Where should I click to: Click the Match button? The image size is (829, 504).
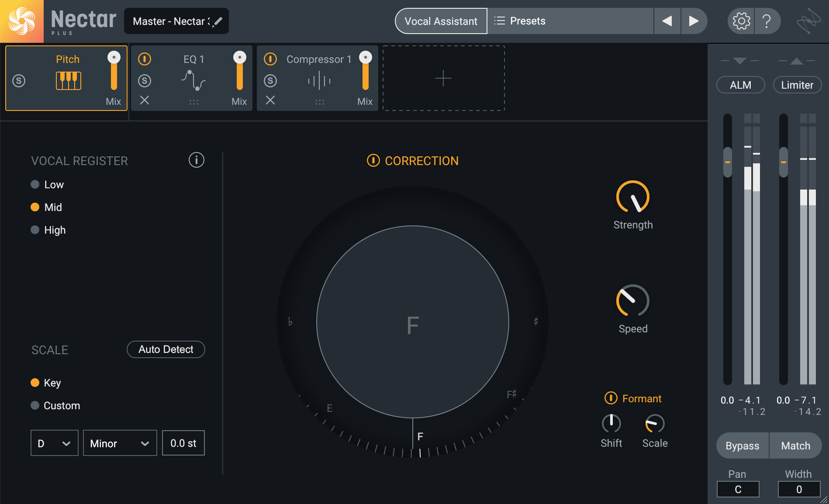pyautogui.click(x=796, y=445)
